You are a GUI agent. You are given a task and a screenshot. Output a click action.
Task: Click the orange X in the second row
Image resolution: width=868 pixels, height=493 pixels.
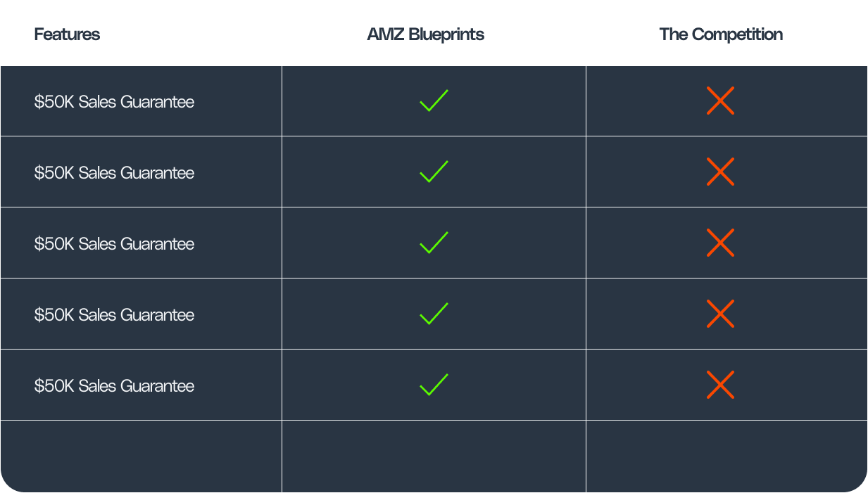[x=720, y=172]
